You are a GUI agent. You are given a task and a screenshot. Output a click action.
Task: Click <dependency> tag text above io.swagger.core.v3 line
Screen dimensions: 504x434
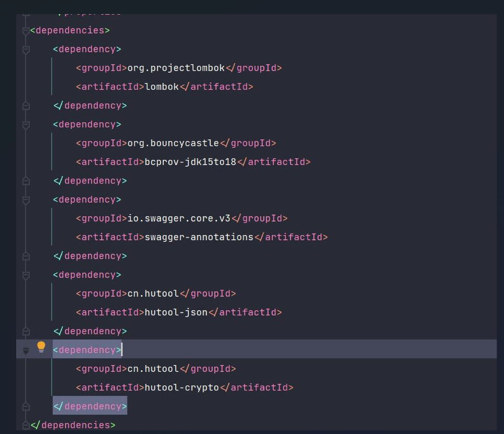point(87,200)
